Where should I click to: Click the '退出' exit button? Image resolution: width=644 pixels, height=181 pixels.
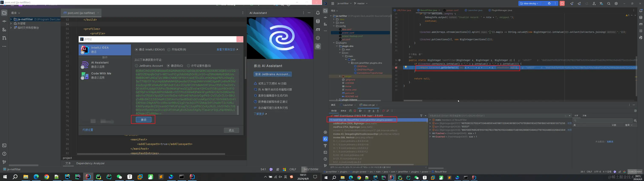[231, 130]
